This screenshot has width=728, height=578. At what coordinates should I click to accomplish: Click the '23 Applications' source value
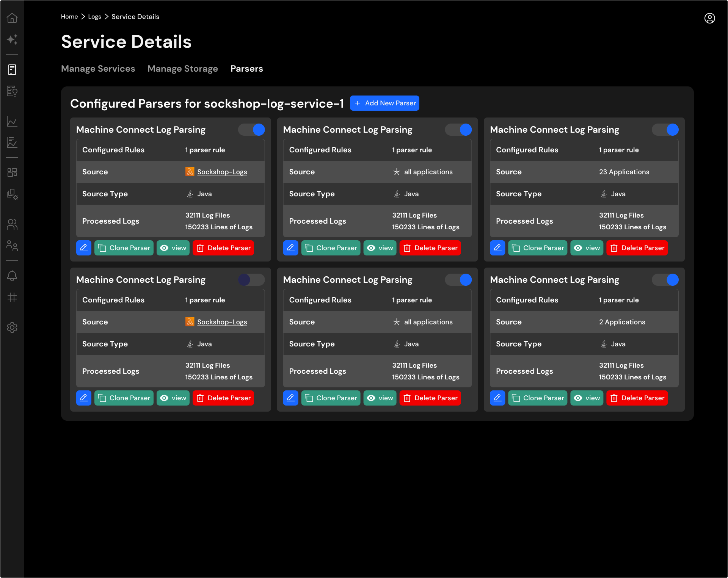(624, 172)
